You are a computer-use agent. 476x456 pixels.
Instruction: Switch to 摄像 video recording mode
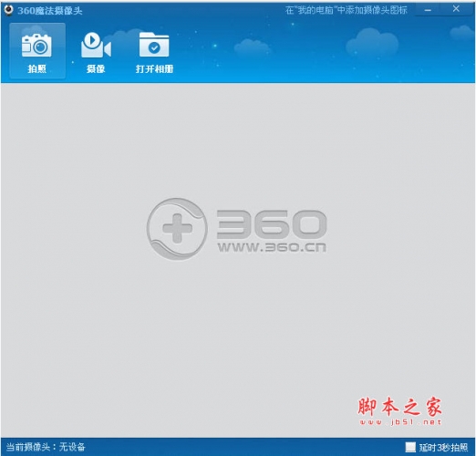coord(96,52)
